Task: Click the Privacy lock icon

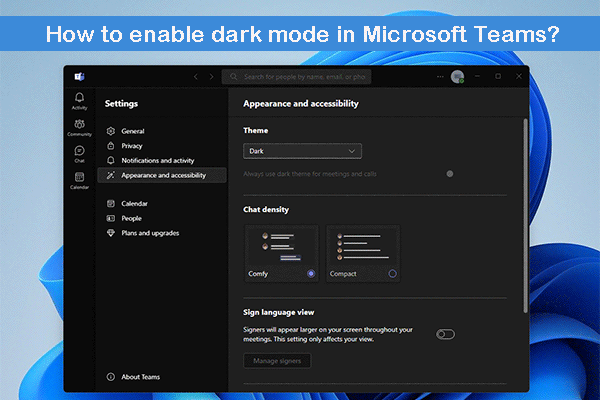Action: (x=111, y=146)
